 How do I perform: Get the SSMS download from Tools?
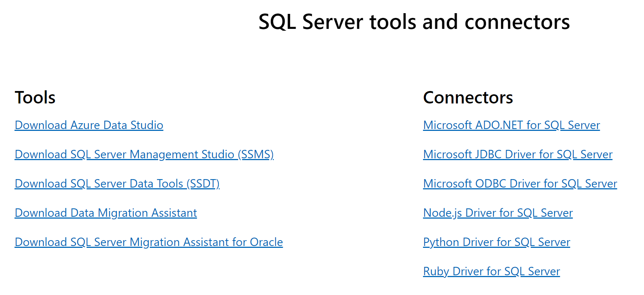(144, 155)
